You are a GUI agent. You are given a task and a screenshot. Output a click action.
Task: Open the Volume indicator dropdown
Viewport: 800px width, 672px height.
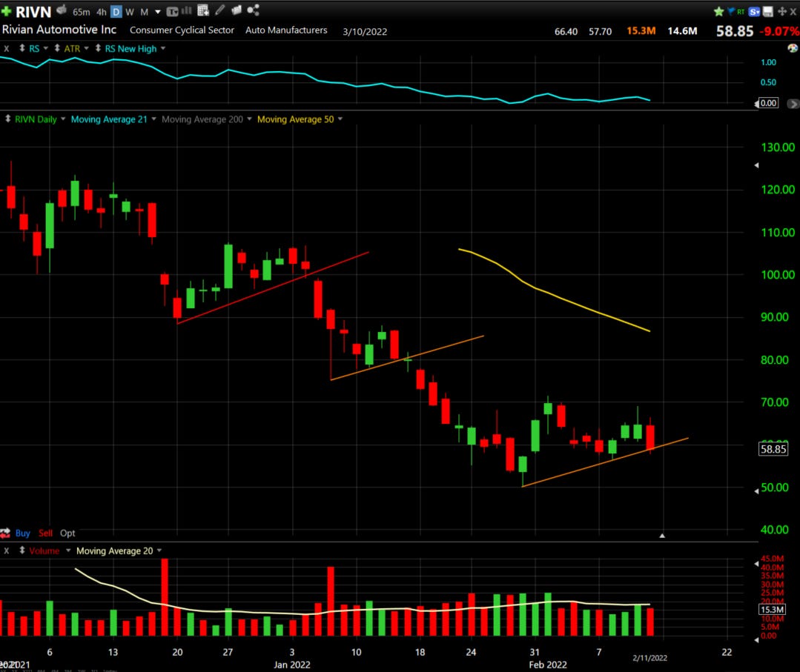[68, 550]
